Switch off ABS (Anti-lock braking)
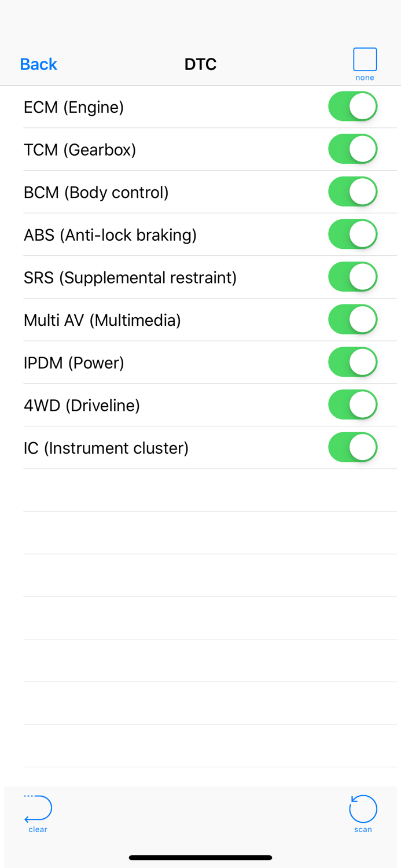 (x=352, y=234)
